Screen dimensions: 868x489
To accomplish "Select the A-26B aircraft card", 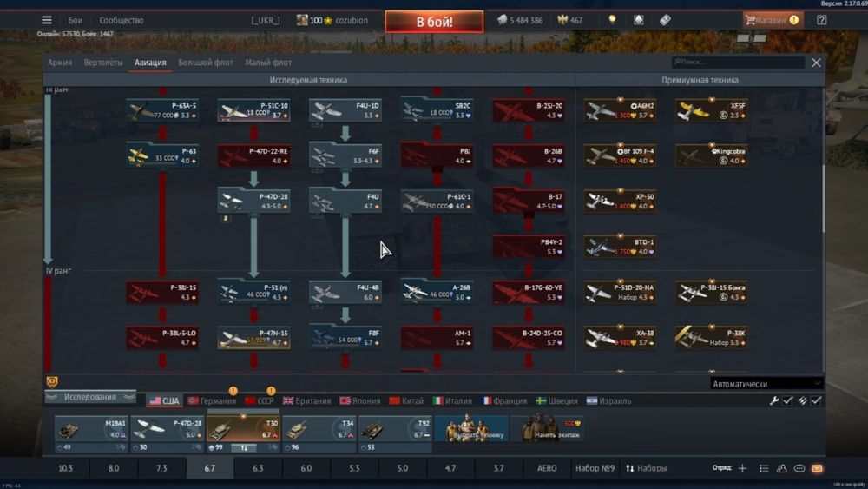I will coord(437,292).
